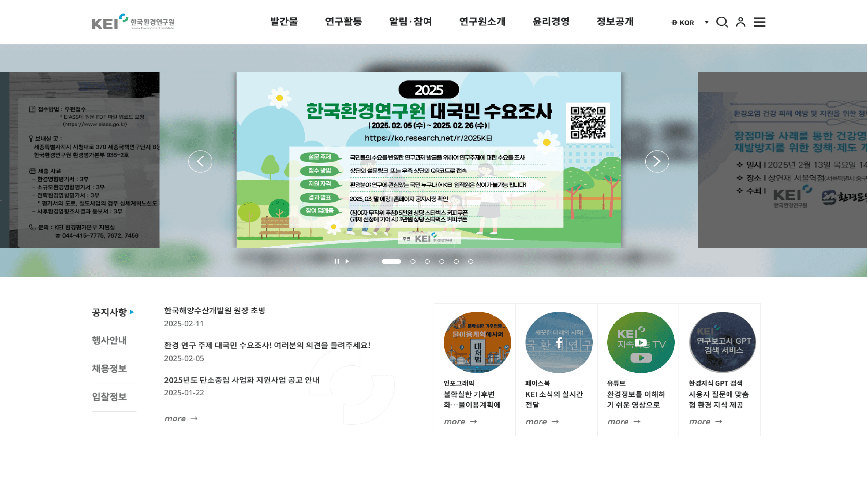Open the user account icon

(x=741, y=22)
